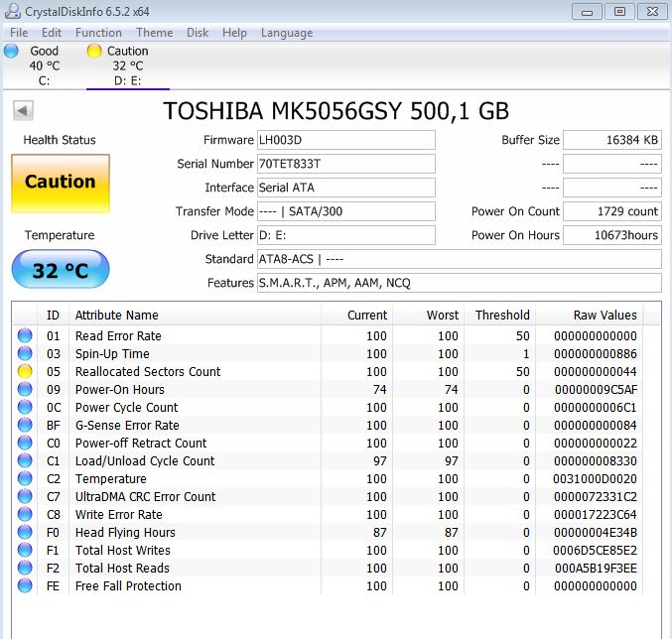Viewport: 672px width, 639px height.
Task: Select raw value 00000009C5AF
Action: (x=596, y=390)
